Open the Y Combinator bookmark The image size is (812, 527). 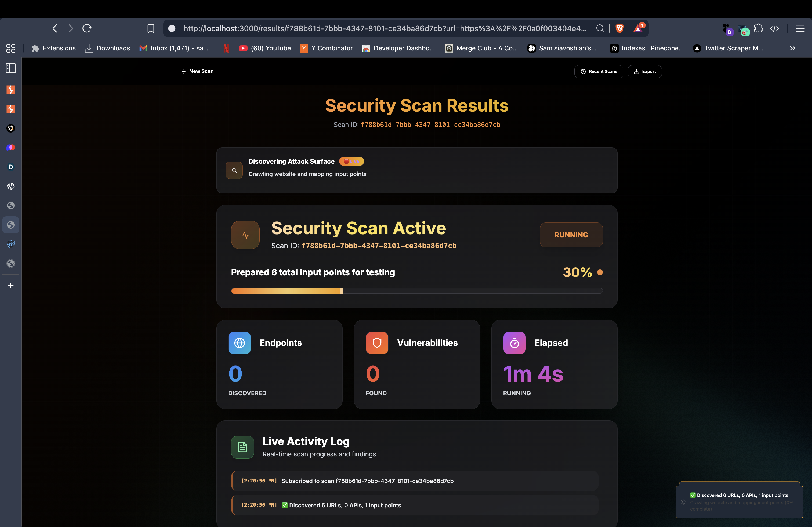326,48
